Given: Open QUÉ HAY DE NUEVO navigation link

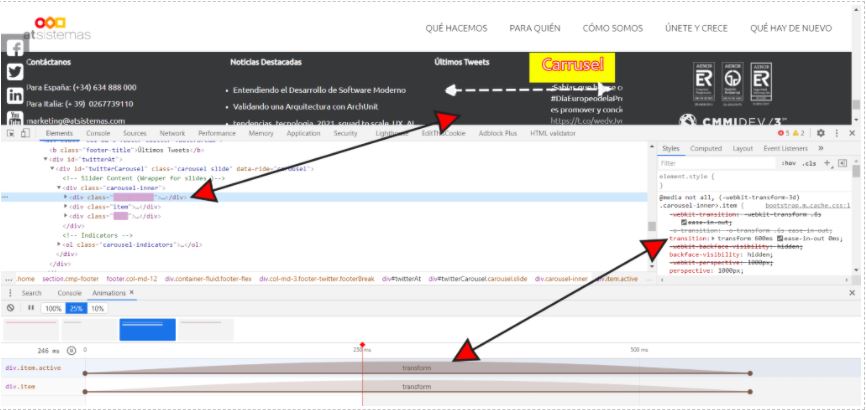Looking at the screenshot, I should 790,28.
